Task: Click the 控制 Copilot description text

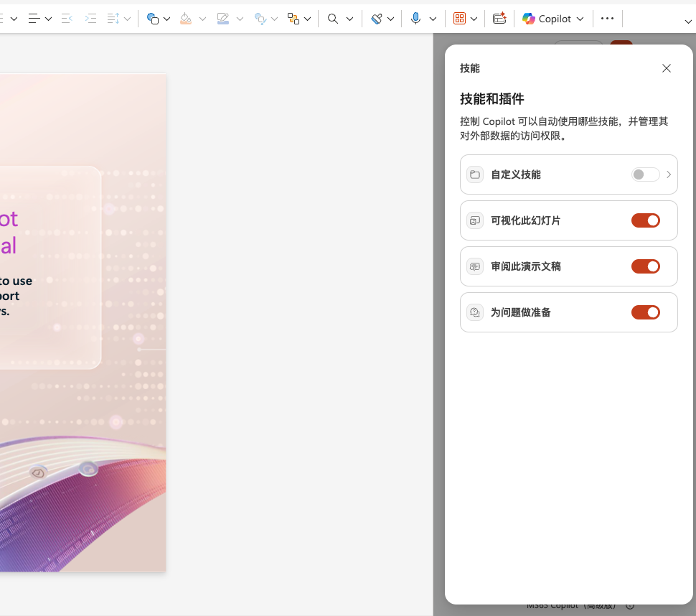Action: (x=564, y=129)
